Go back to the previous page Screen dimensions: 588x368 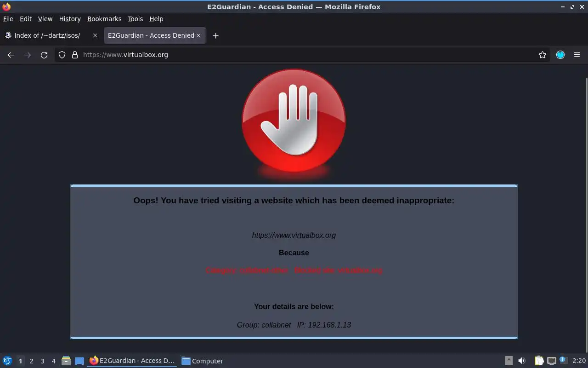point(11,55)
